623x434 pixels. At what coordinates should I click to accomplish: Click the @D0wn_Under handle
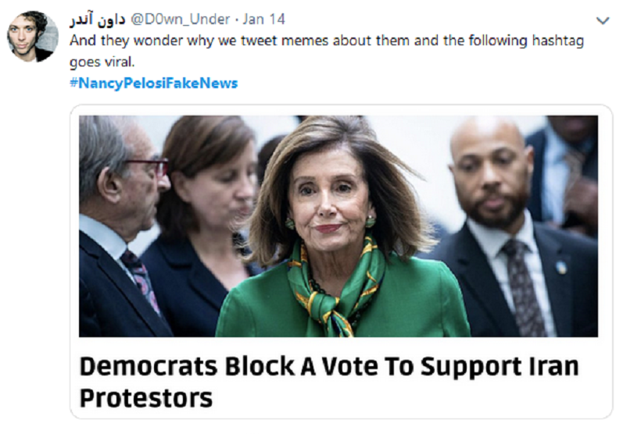pyautogui.click(x=180, y=19)
